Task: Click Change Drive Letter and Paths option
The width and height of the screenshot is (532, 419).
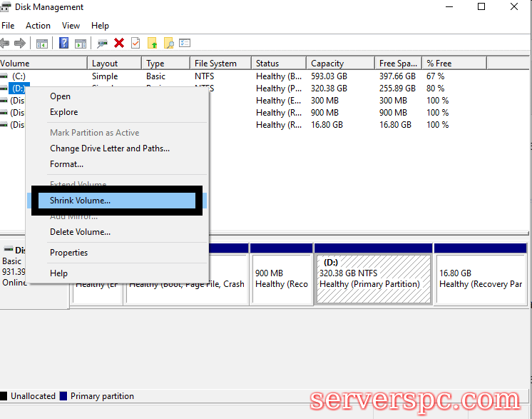Action: click(x=109, y=148)
